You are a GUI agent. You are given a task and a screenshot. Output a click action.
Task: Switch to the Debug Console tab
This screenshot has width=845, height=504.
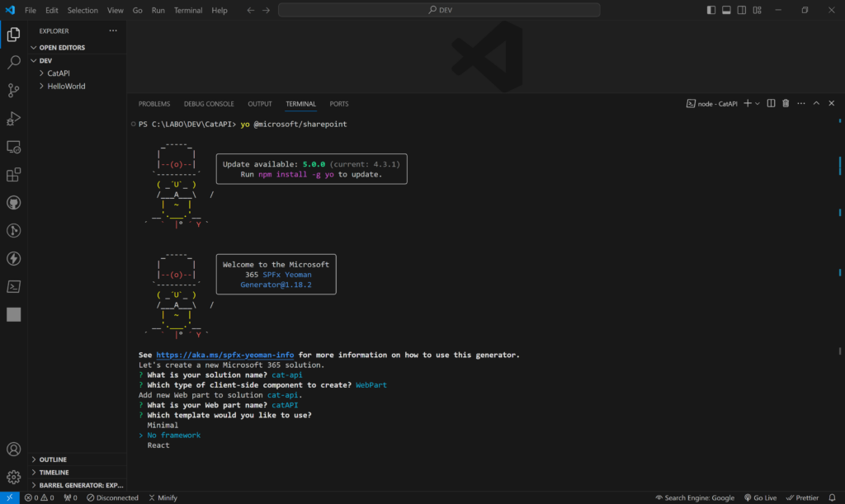[x=209, y=104]
